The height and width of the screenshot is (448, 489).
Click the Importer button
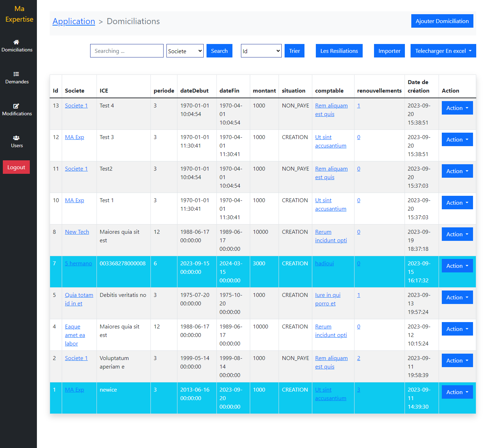point(389,51)
